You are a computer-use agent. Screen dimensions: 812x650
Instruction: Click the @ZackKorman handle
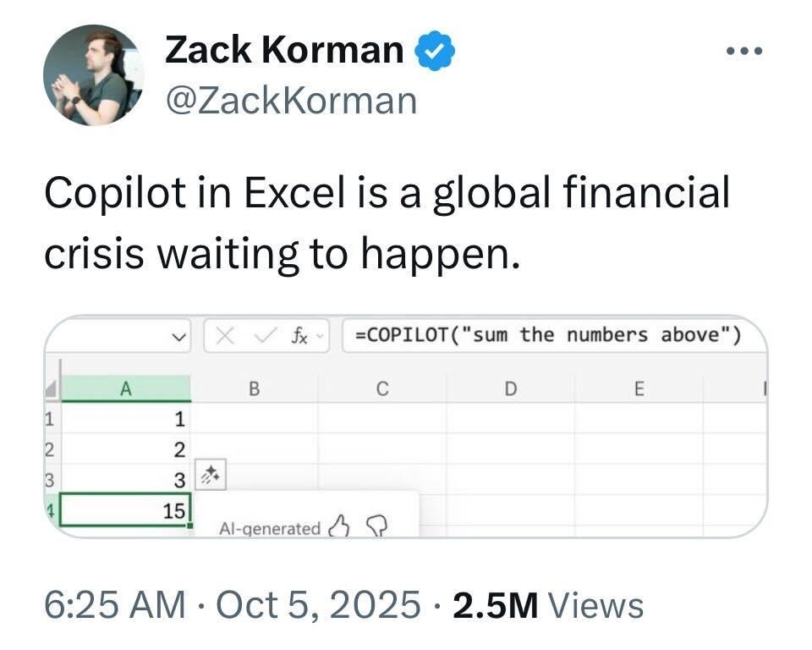click(291, 100)
